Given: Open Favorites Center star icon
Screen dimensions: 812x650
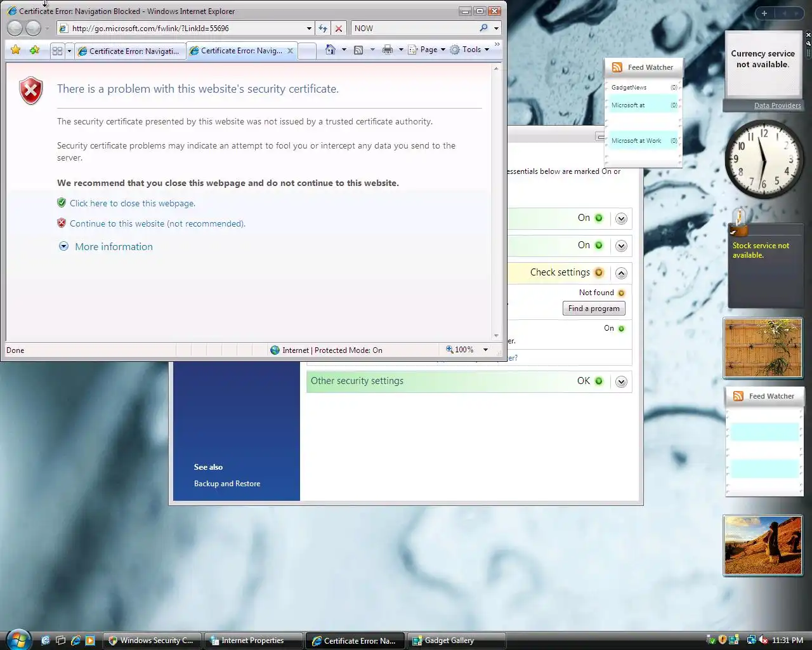Looking at the screenshot, I should 16,50.
